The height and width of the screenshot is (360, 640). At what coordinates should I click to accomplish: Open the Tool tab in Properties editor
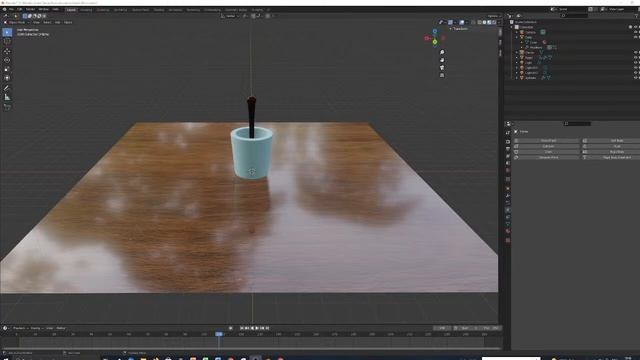coord(508,133)
